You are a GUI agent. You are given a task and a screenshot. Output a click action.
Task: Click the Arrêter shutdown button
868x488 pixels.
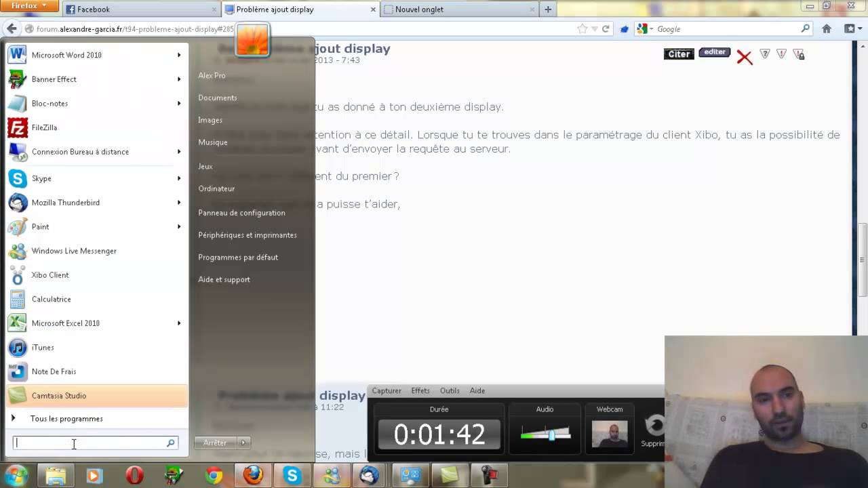click(216, 443)
